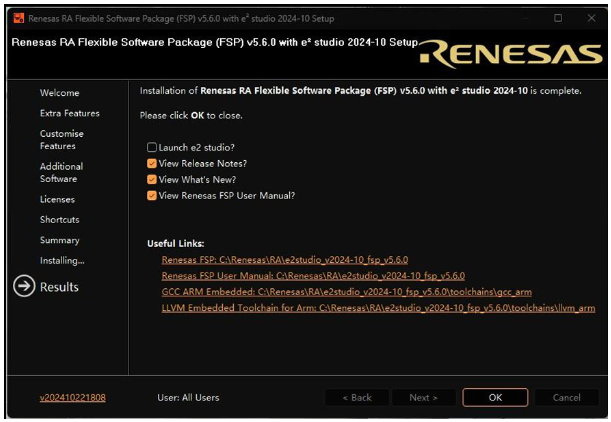The image size is (611, 422).
Task: Open the LLVM Embedded Toolchain for Arm link
Action: [x=378, y=307]
